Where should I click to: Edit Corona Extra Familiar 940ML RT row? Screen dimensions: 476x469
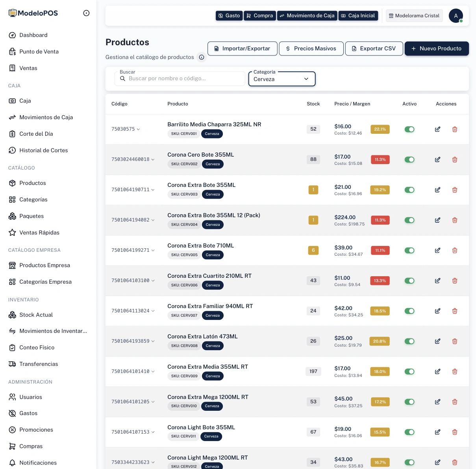[437, 311]
